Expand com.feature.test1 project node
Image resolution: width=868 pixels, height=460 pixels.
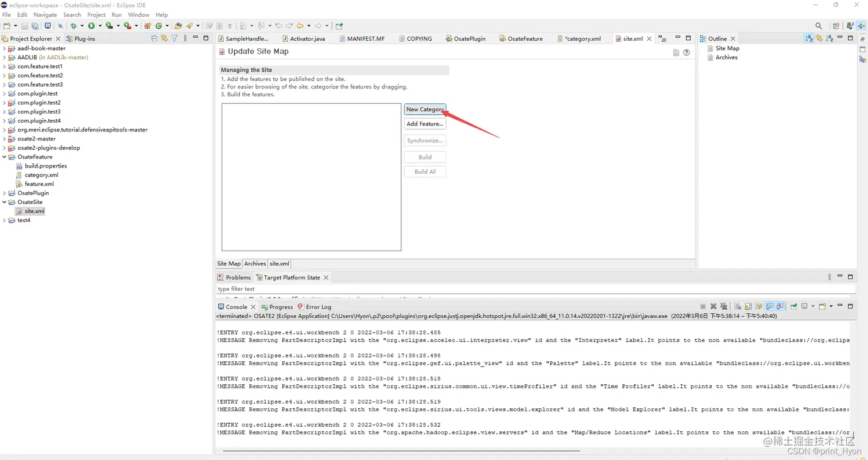pos(5,67)
